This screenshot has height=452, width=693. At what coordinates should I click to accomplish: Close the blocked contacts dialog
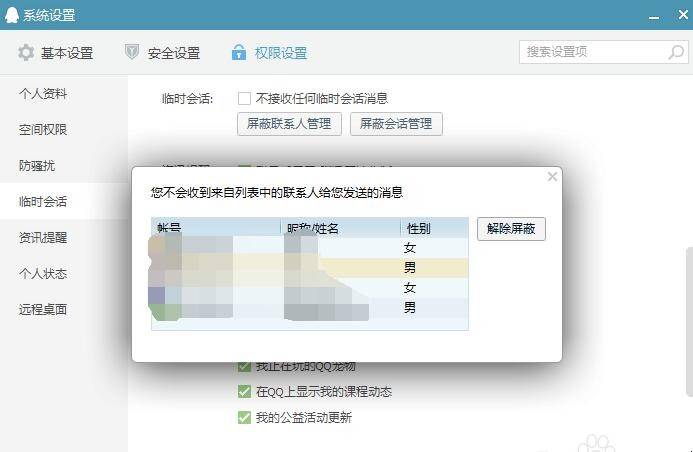pyautogui.click(x=552, y=177)
